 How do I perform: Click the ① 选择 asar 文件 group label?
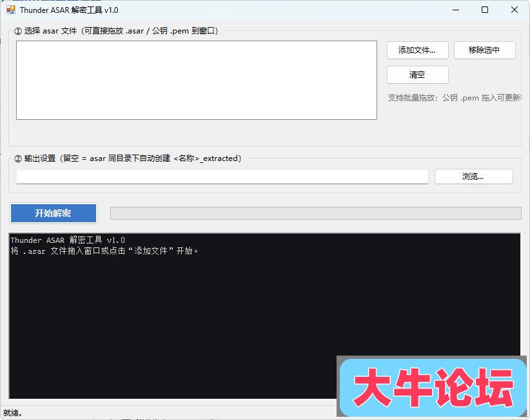116,31
